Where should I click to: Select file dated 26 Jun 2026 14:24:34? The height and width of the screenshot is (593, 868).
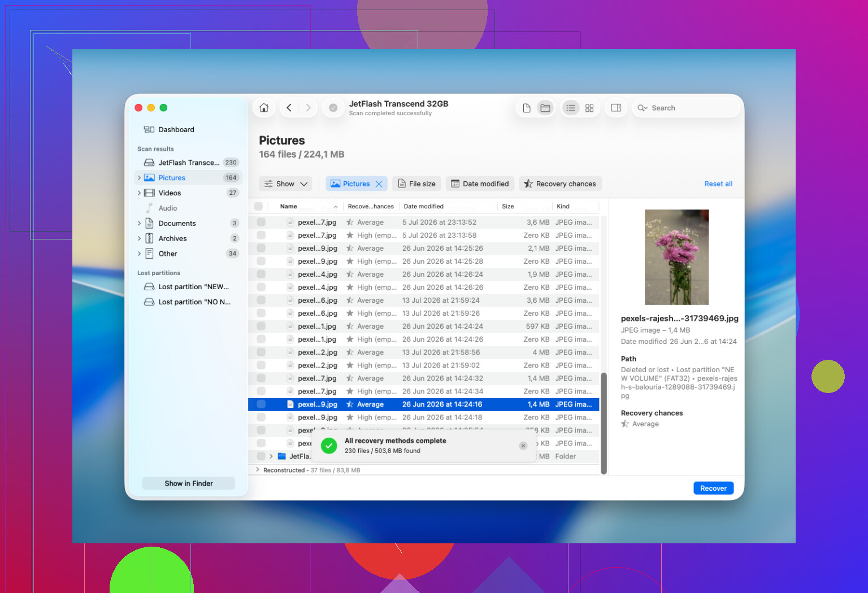pyautogui.click(x=424, y=391)
